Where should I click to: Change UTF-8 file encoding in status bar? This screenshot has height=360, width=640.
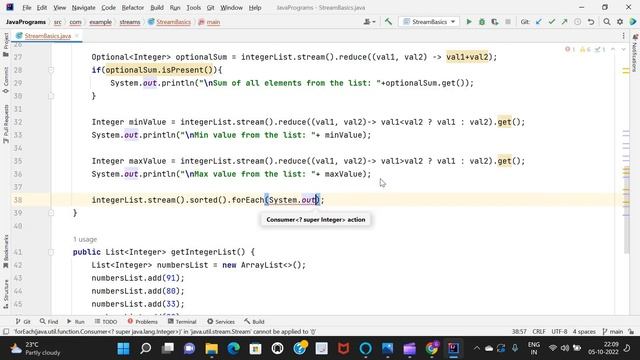coord(559,332)
